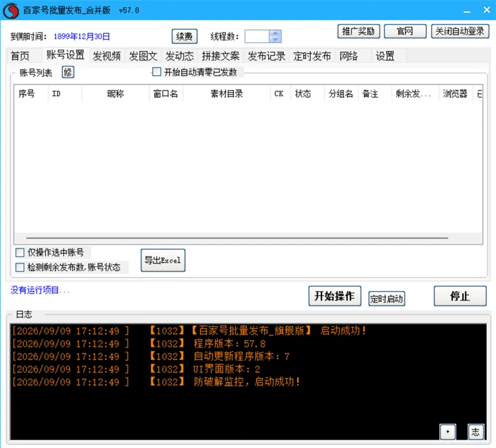Click the log line 防破解监控,启动成功!
Viewport: 496px width, 448px height.
pyautogui.click(x=156, y=382)
